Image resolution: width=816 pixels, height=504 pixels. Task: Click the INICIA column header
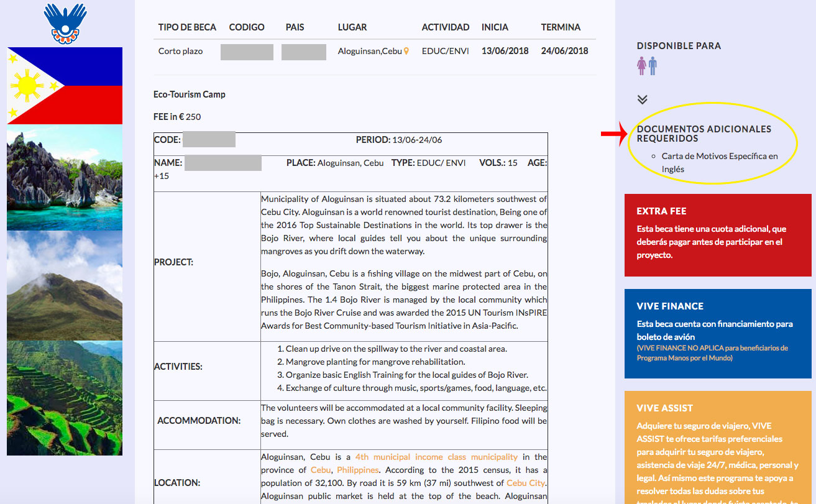pyautogui.click(x=495, y=27)
